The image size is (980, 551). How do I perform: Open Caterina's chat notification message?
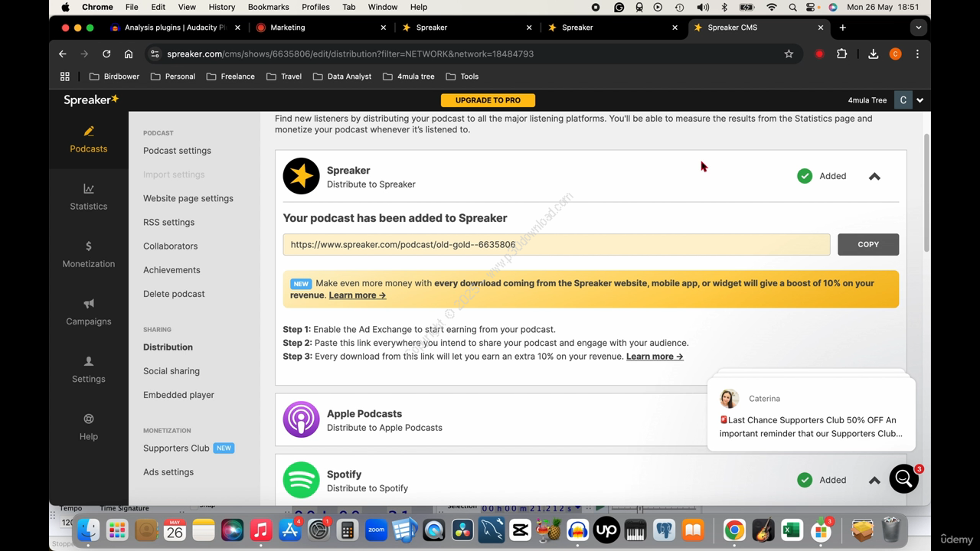[x=812, y=413]
